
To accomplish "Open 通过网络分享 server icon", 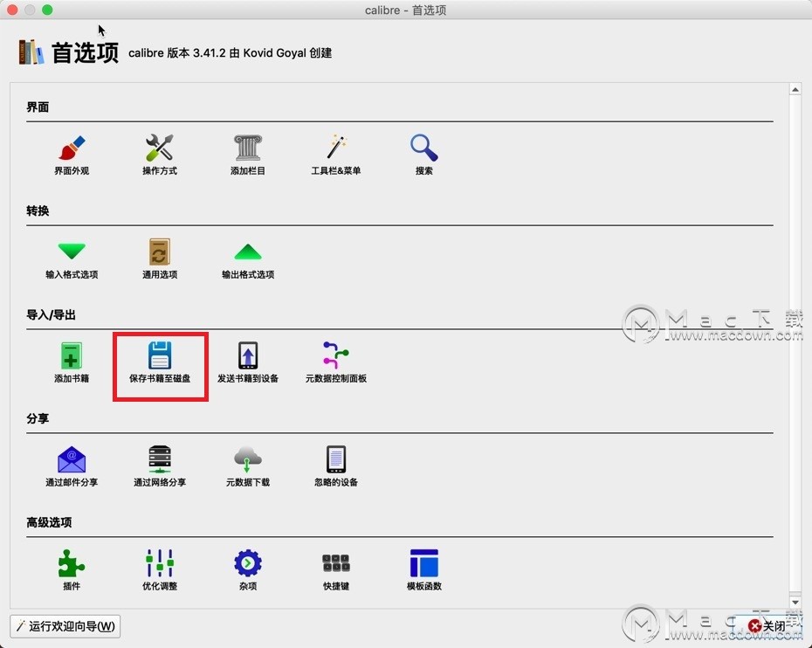I will (160, 459).
